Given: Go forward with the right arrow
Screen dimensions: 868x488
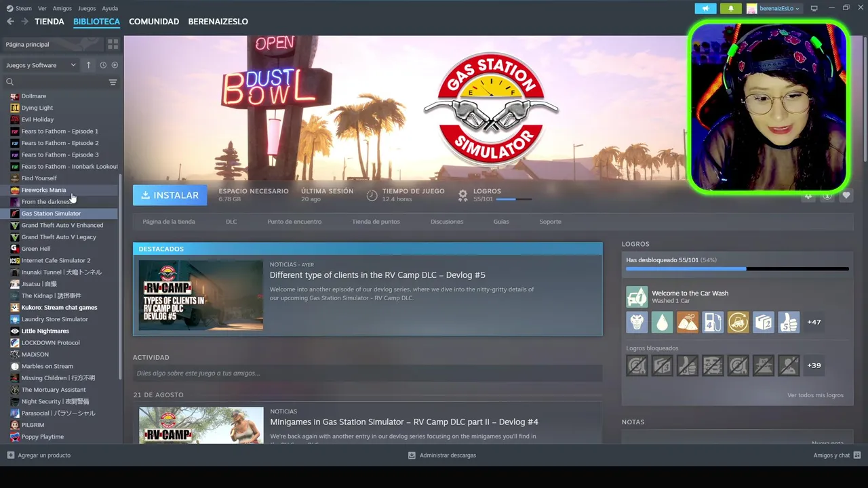Looking at the screenshot, I should pyautogui.click(x=24, y=22).
